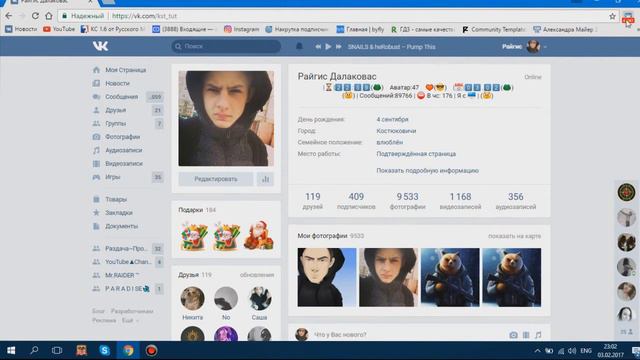640x360 pixels.
Task: Open top chat contact avatar on right edge
Action: click(x=626, y=192)
